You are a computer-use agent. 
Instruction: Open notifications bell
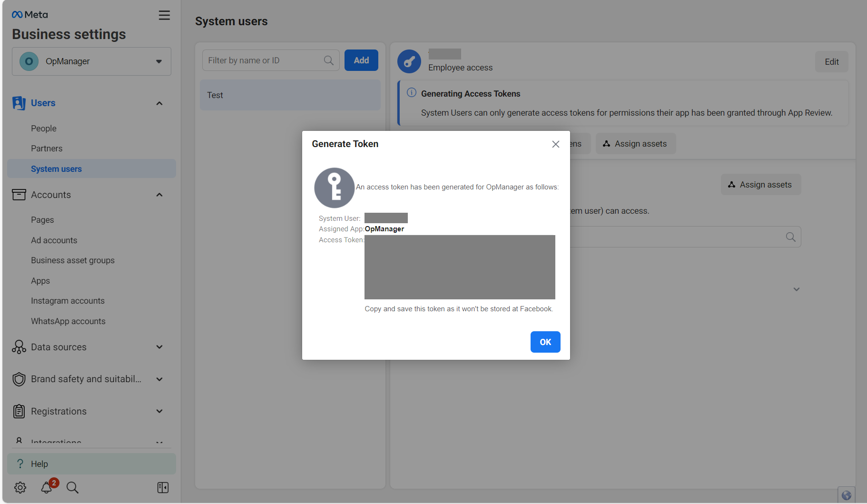tap(47, 487)
